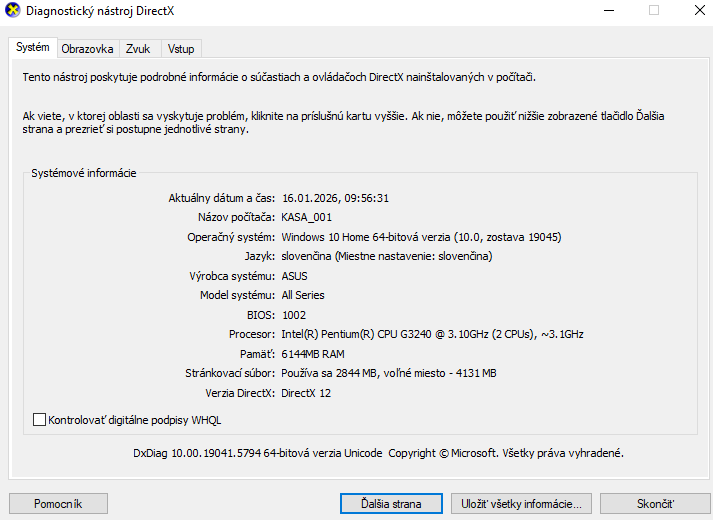This screenshot has width=713, height=520.
Task: Minimize the DirectX diagnostic tool window
Action: (608, 11)
